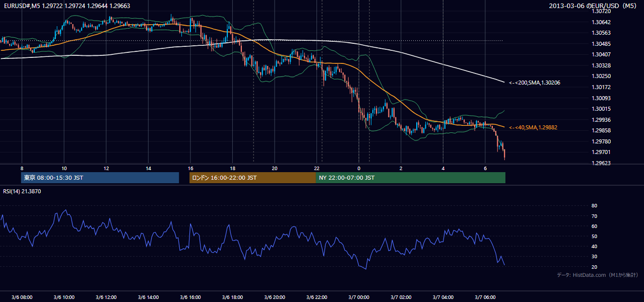Click the RSI(14) 21.3870 indicator label
Image resolution: width=644 pixels, height=302 pixels.
22,191
